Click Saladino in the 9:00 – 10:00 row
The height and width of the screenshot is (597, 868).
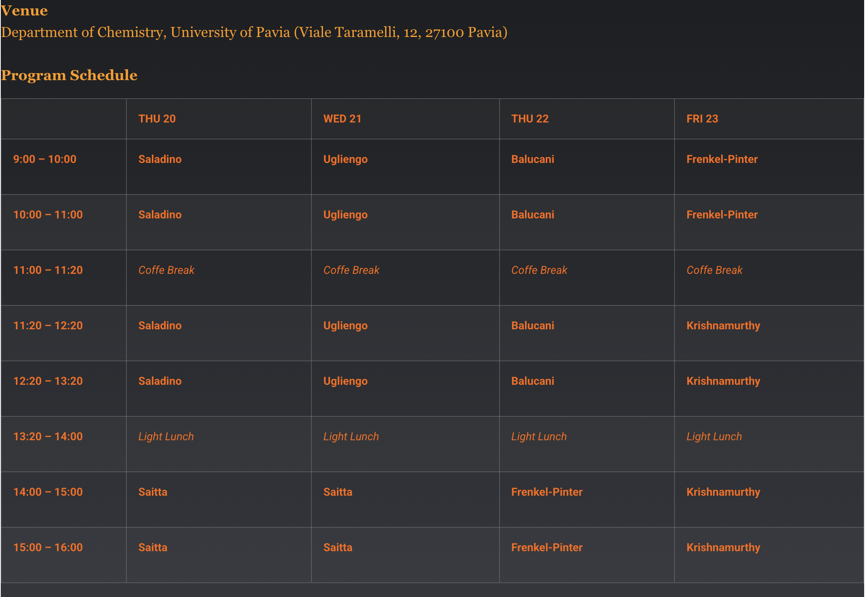[x=160, y=159]
